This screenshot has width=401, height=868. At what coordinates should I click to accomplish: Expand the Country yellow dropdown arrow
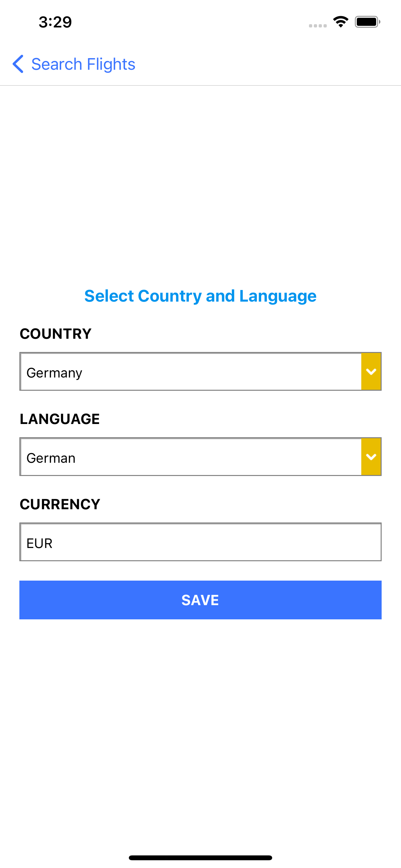point(371,371)
